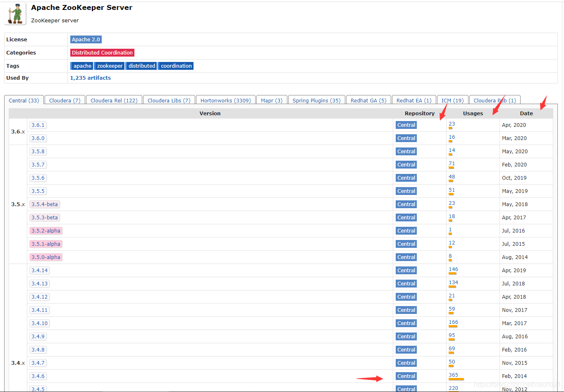Open version 3.4.8
Screen dimensions: 564x392
click(38, 349)
